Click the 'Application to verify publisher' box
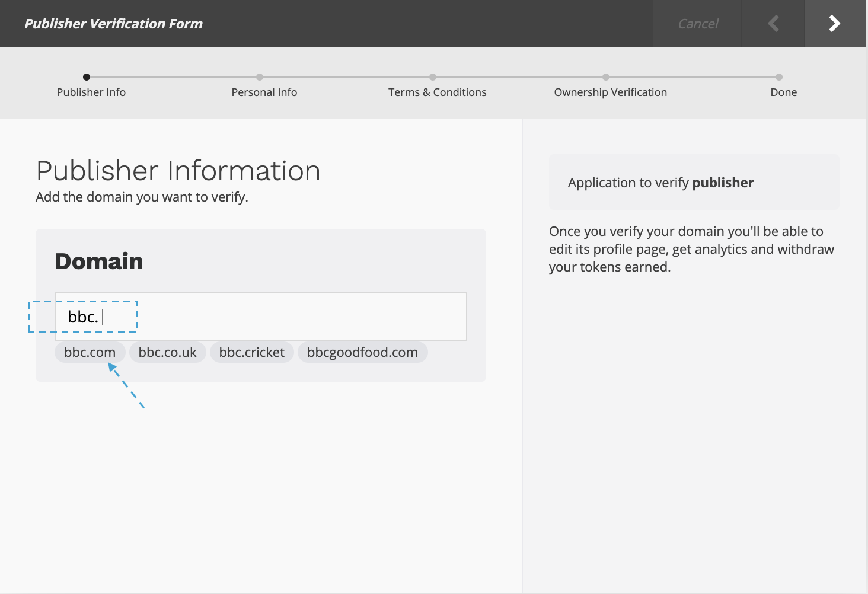Viewport: 868px width, 594px height. 694,182
